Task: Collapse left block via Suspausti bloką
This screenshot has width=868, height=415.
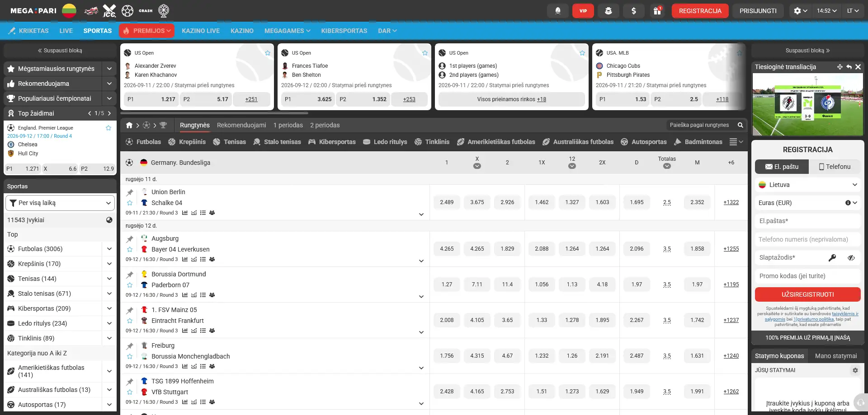Action: click(x=60, y=51)
